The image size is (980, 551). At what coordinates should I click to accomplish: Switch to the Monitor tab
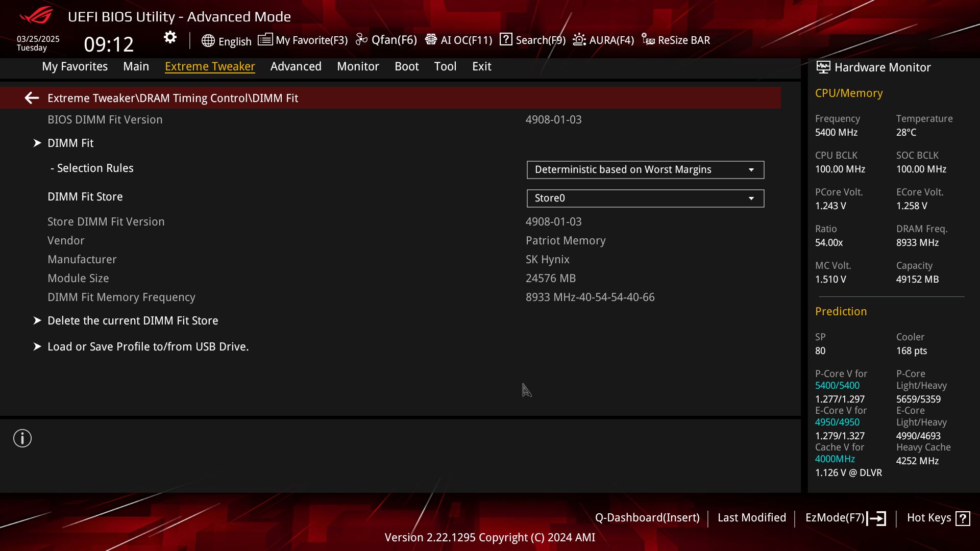[358, 66]
